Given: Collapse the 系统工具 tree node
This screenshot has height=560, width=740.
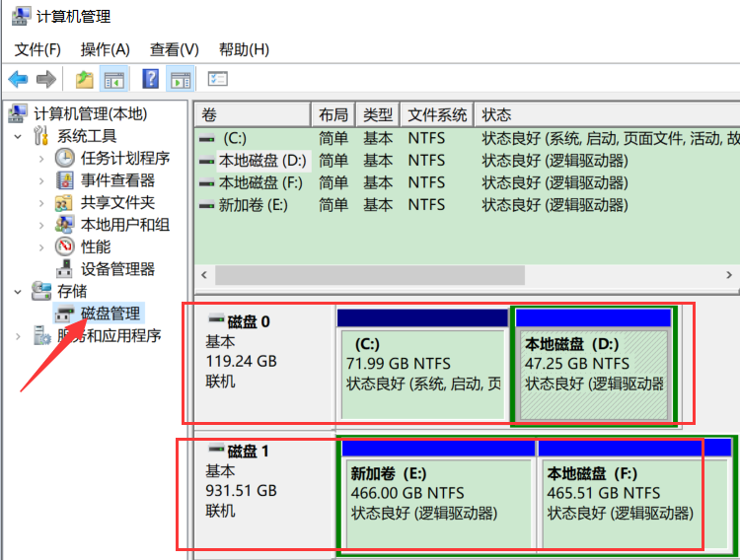Looking at the screenshot, I should [18, 136].
